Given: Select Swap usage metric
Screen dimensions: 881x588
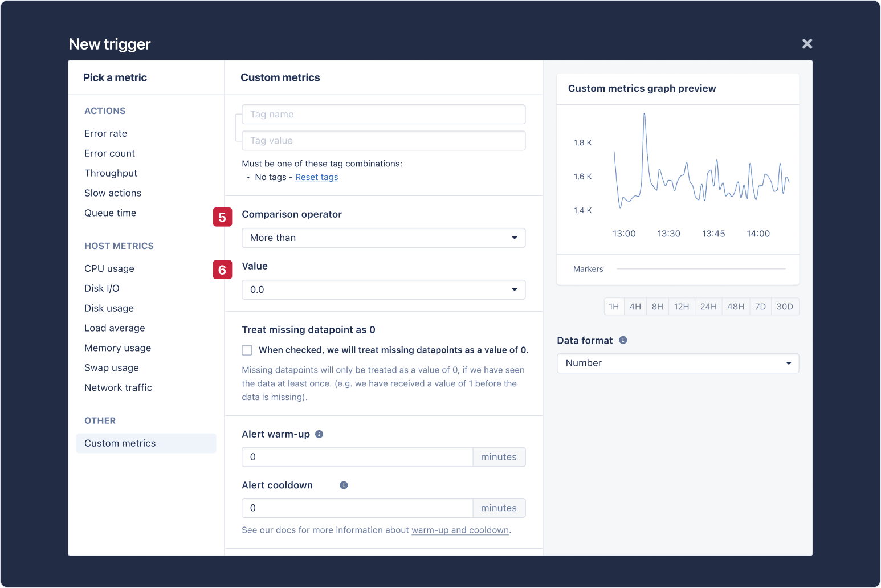Looking at the screenshot, I should click(112, 368).
